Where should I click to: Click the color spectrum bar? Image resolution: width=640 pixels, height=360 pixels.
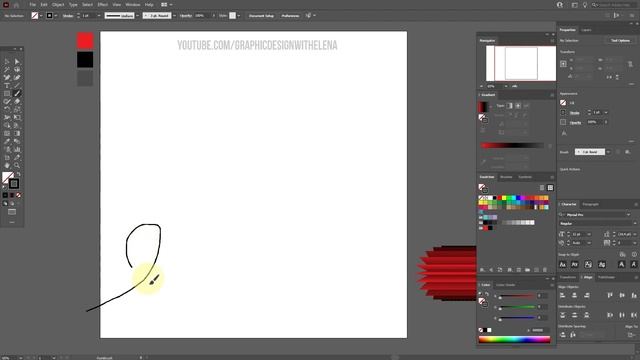coord(514,339)
